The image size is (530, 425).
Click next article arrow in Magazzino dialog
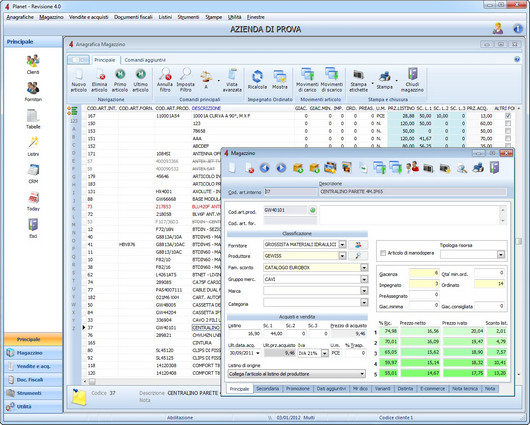tap(281, 168)
